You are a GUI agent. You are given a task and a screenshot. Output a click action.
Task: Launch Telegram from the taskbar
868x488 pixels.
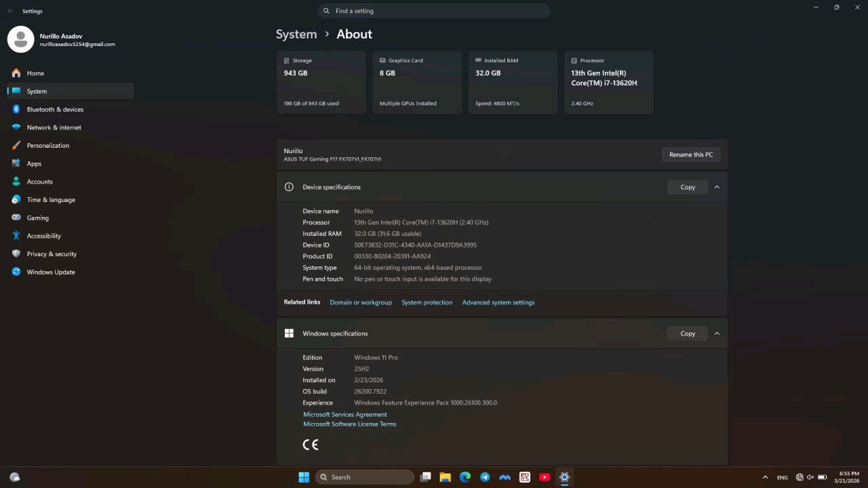tap(485, 476)
